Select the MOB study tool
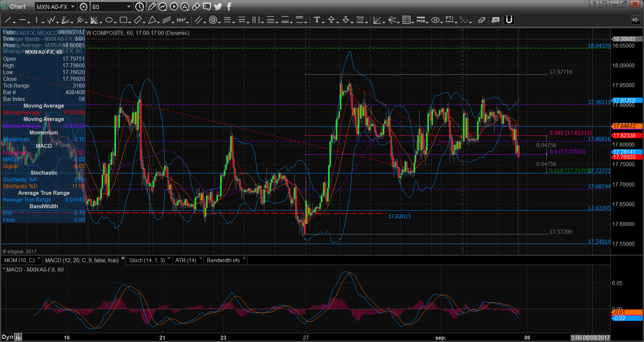644x342 pixels. 421,20
